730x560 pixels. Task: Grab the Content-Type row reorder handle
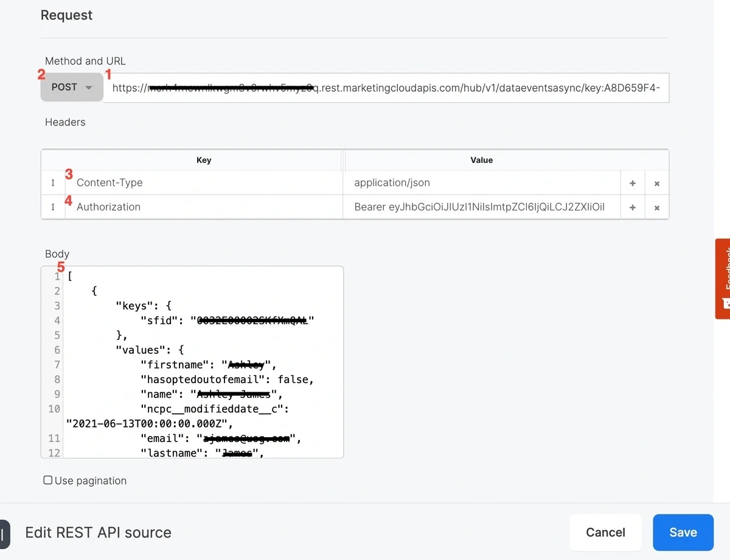pyautogui.click(x=53, y=183)
